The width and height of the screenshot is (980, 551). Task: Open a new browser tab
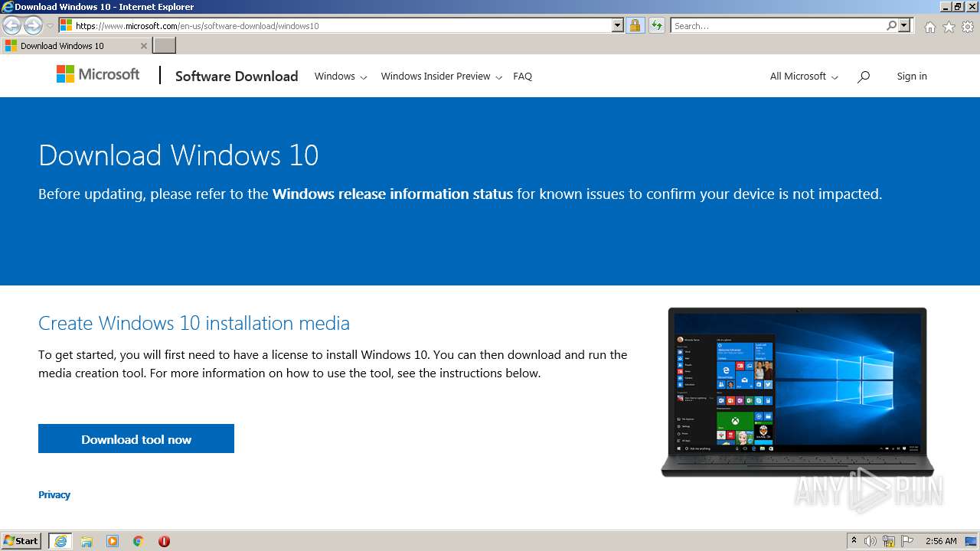coord(165,46)
